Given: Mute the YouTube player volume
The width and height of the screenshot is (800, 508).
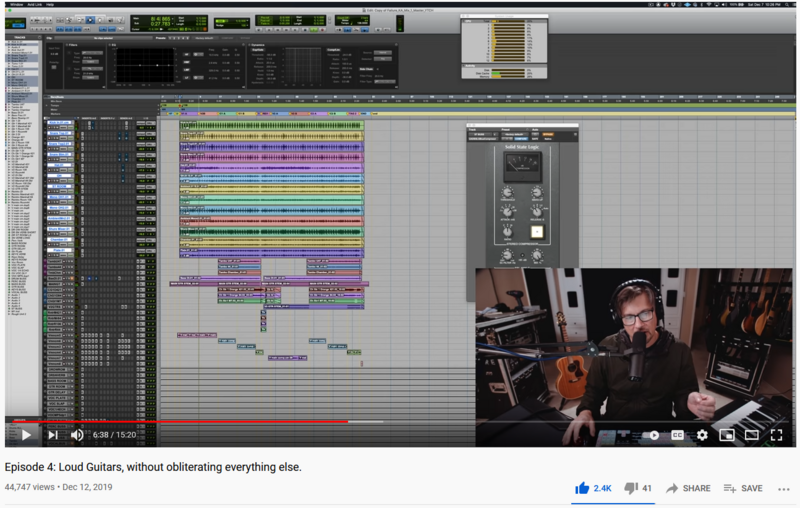Looking at the screenshot, I should click(77, 435).
